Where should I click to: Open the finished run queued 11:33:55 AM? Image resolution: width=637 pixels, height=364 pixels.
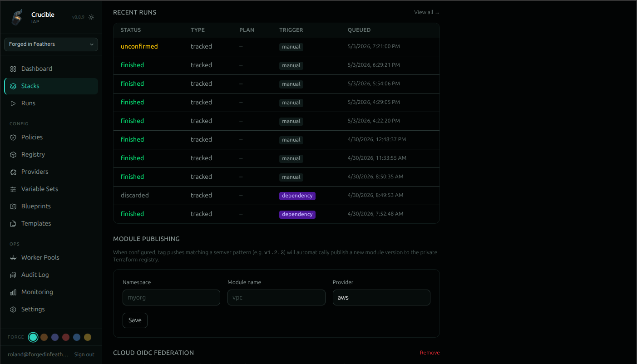coord(277,158)
